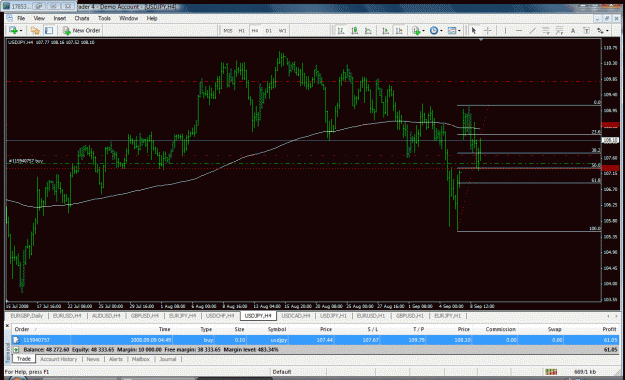Switch to the D1 timeframe
Image resolution: width=625 pixels, height=380 pixels.
269,31
